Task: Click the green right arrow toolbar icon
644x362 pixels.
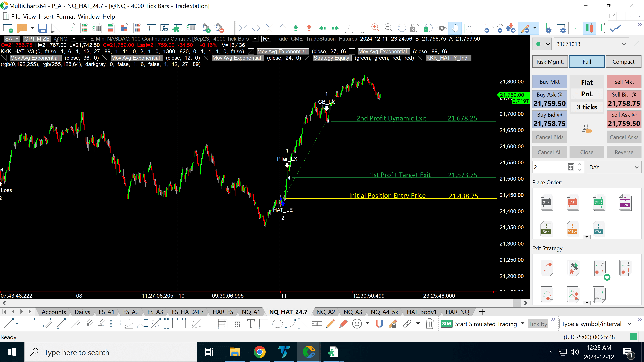Action: 335,28
